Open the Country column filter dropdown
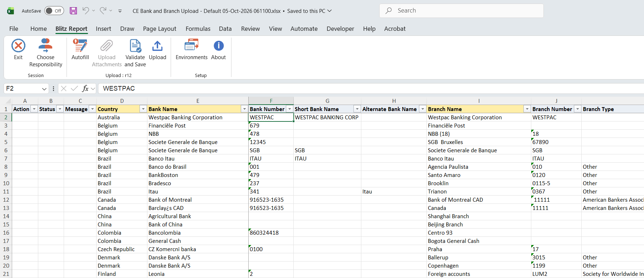Image resolution: width=644 pixels, height=278 pixels. (143, 109)
